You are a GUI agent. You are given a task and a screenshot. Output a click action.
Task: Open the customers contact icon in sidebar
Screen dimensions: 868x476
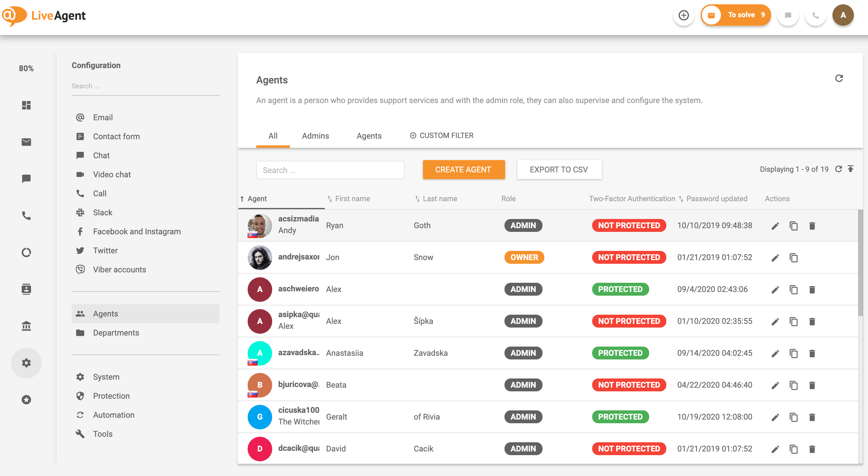coord(26,289)
